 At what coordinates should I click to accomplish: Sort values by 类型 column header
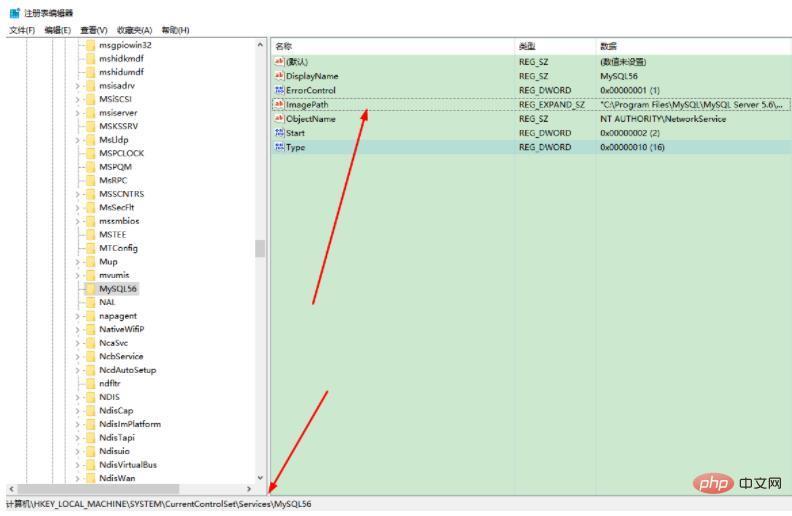[x=555, y=46]
